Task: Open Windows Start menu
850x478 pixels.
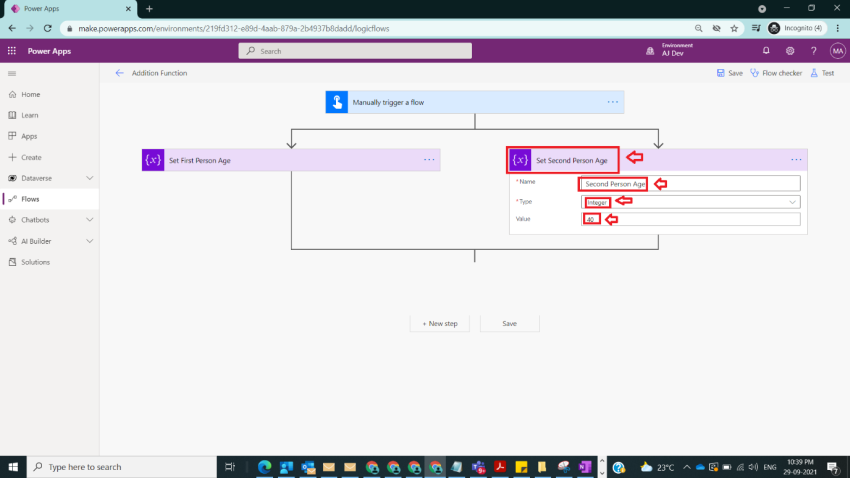Action: [x=13, y=467]
